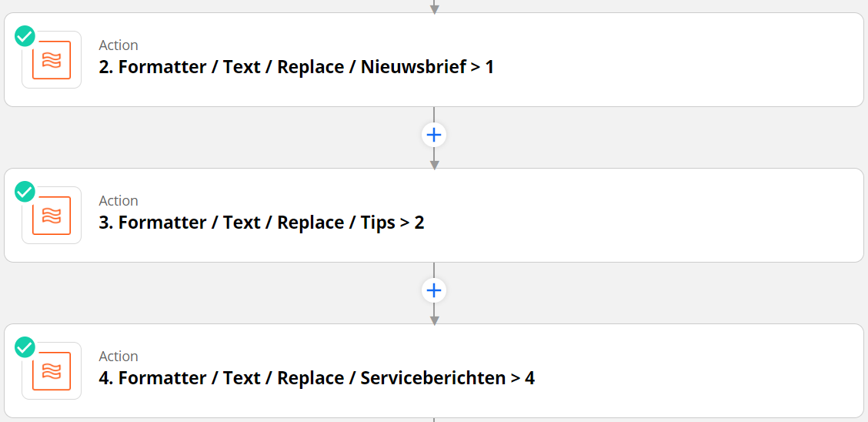The image size is (868, 422).
Task: Click the Action label above step 3
Action: [119, 201]
